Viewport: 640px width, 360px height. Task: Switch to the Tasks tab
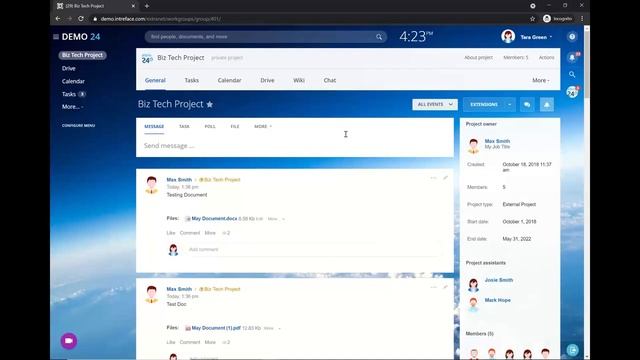pos(191,80)
